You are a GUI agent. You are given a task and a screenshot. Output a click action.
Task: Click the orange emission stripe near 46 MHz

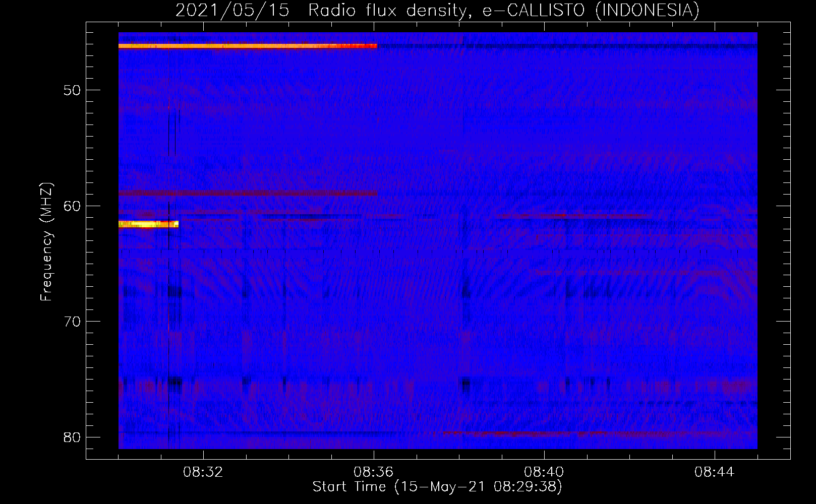[248, 46]
